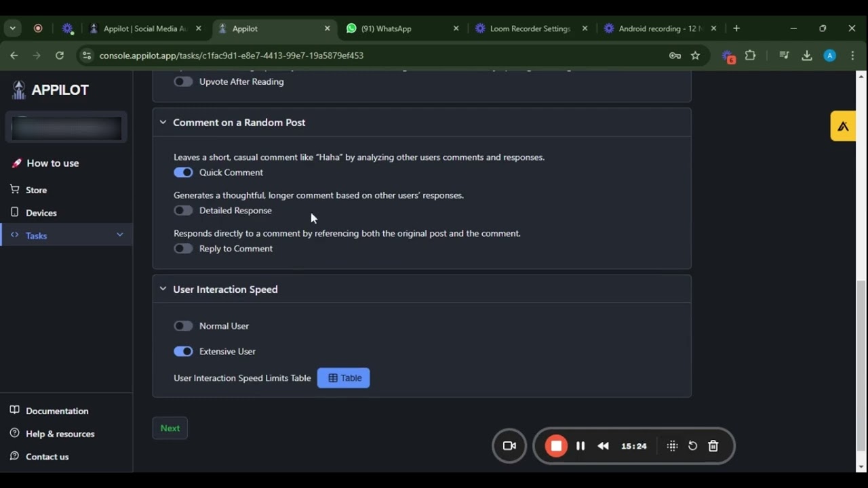The image size is (868, 488).
Task: Click the rocket icon beside How to use
Action: coord(16,163)
